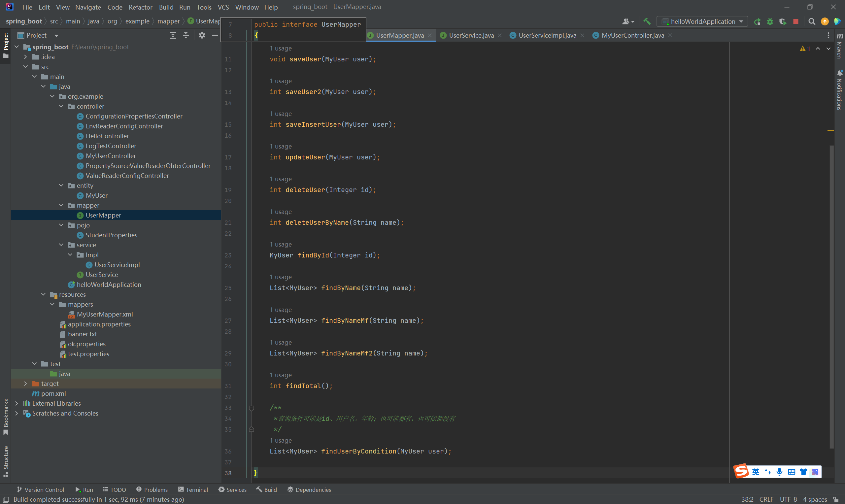This screenshot has width=845, height=504.
Task: Click the Rerun application icon
Action: pos(757,21)
